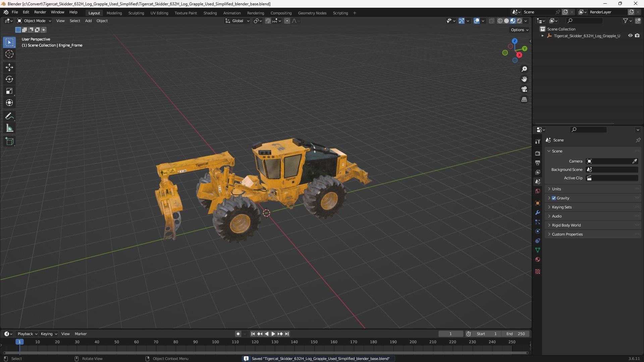This screenshot has height=362, width=644.
Task: Toggle X-ray display mode
Action: coord(491,21)
